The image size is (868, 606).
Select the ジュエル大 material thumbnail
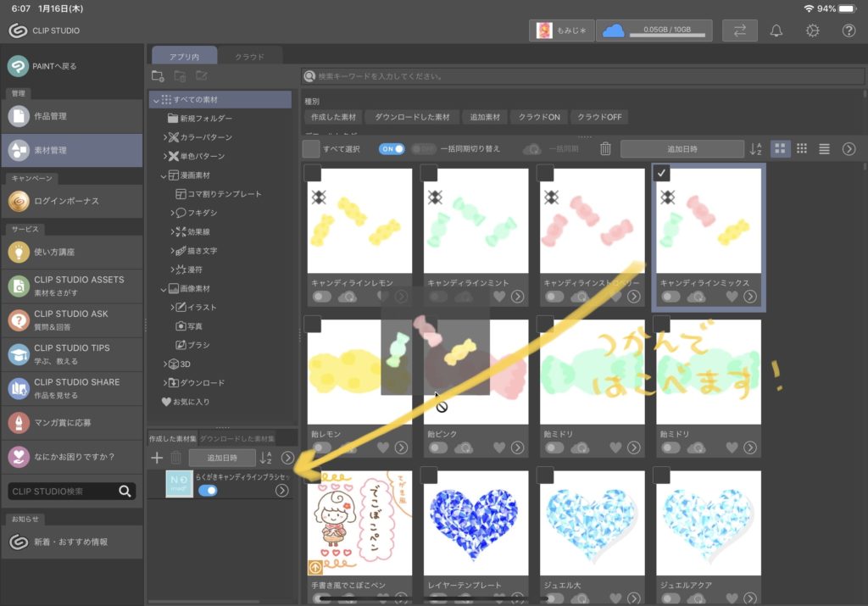point(592,523)
